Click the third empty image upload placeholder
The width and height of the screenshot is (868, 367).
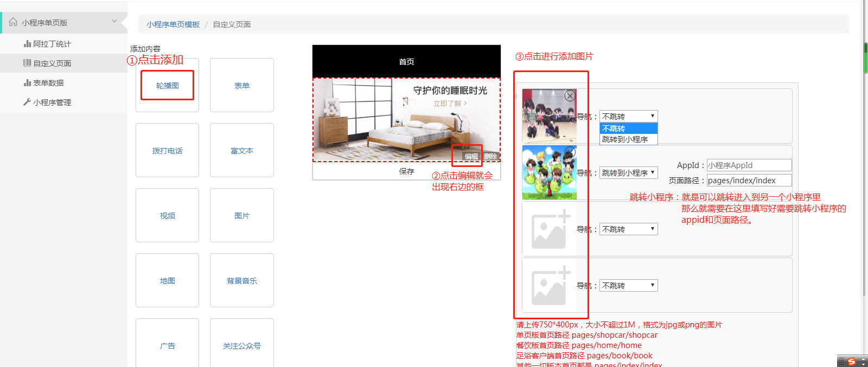[550, 229]
